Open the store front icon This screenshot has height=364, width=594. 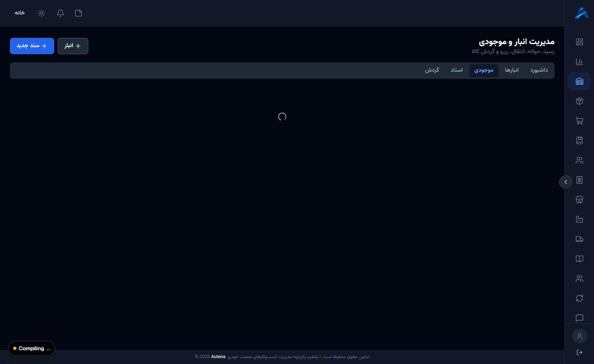point(579,200)
